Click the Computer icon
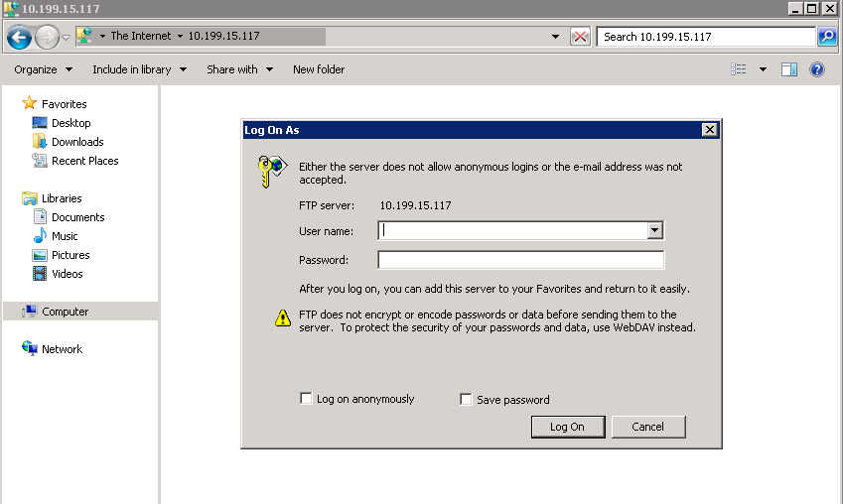 coord(29,312)
